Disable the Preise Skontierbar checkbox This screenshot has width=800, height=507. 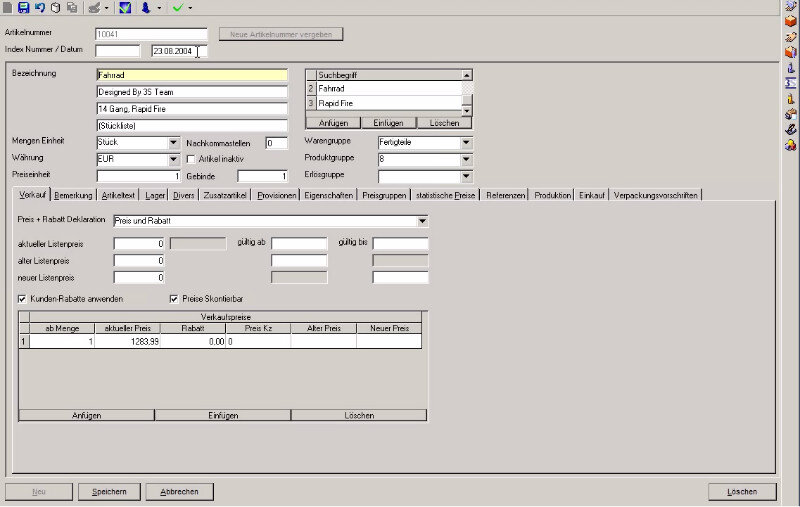pos(174,298)
